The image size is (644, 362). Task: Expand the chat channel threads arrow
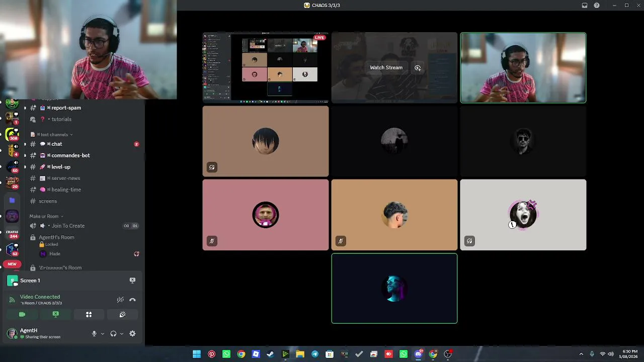pyautogui.click(x=25, y=144)
